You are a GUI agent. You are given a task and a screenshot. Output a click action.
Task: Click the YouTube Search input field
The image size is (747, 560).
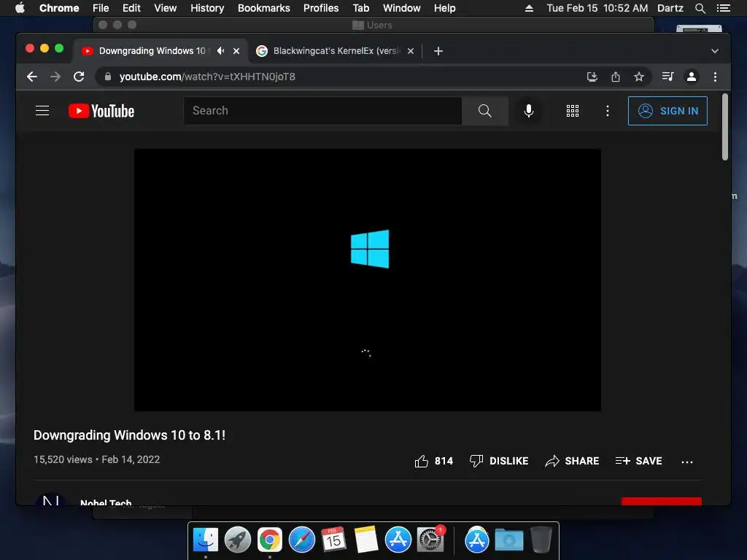[x=322, y=111]
